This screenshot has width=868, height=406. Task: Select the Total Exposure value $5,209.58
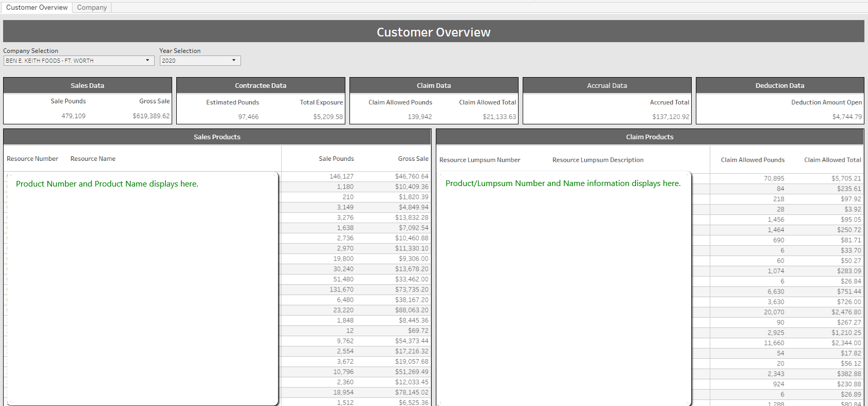click(328, 117)
